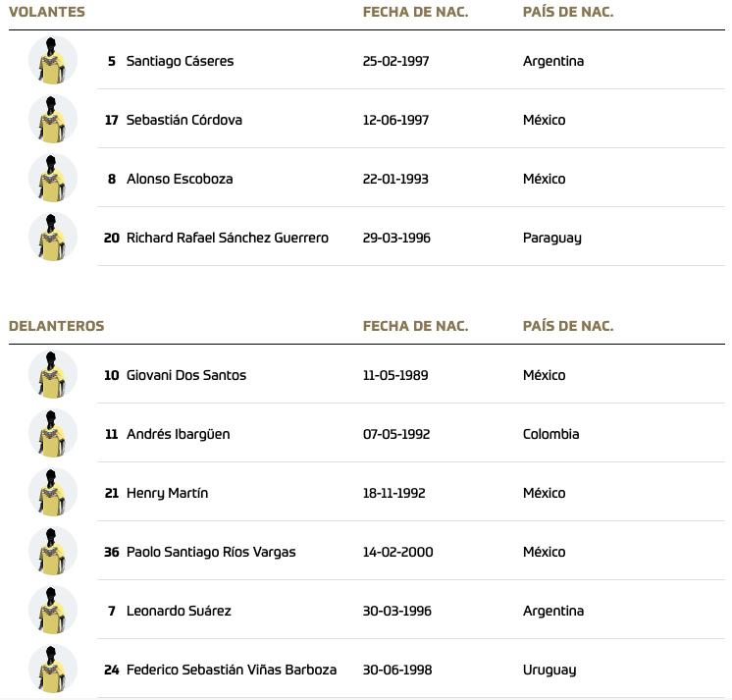Click Richard Rafael Sánchez Guerrero's avatar

[x=53, y=238]
